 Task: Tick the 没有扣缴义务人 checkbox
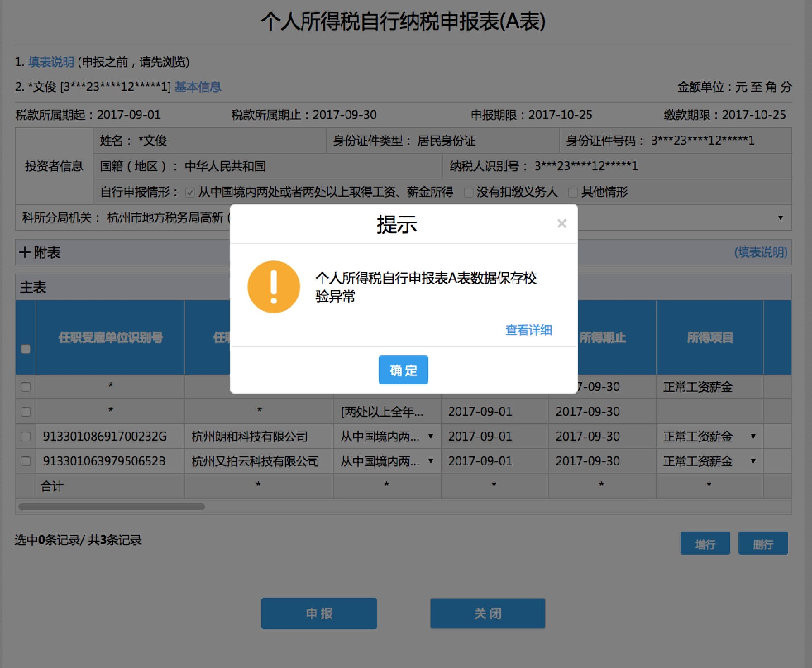click(468, 192)
